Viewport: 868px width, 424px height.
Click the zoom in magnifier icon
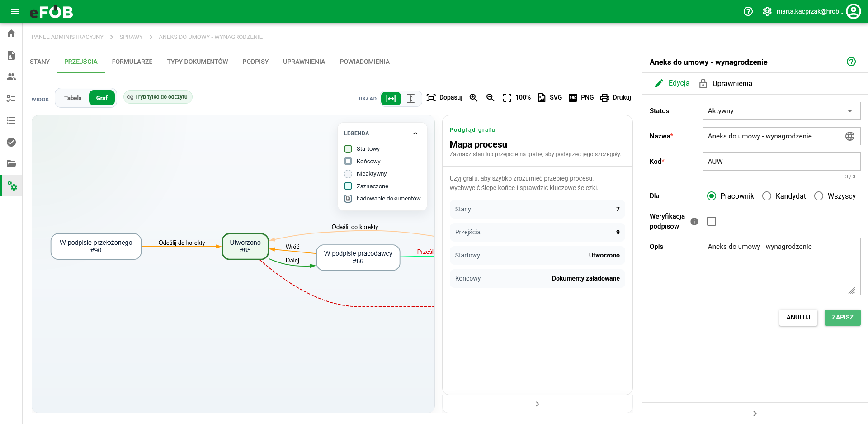tap(473, 98)
